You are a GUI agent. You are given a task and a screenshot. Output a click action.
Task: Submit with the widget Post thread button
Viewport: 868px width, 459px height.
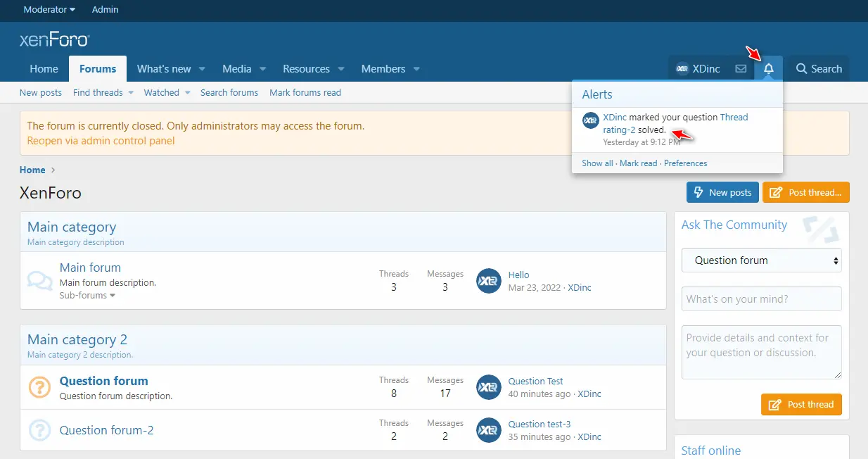pos(801,404)
